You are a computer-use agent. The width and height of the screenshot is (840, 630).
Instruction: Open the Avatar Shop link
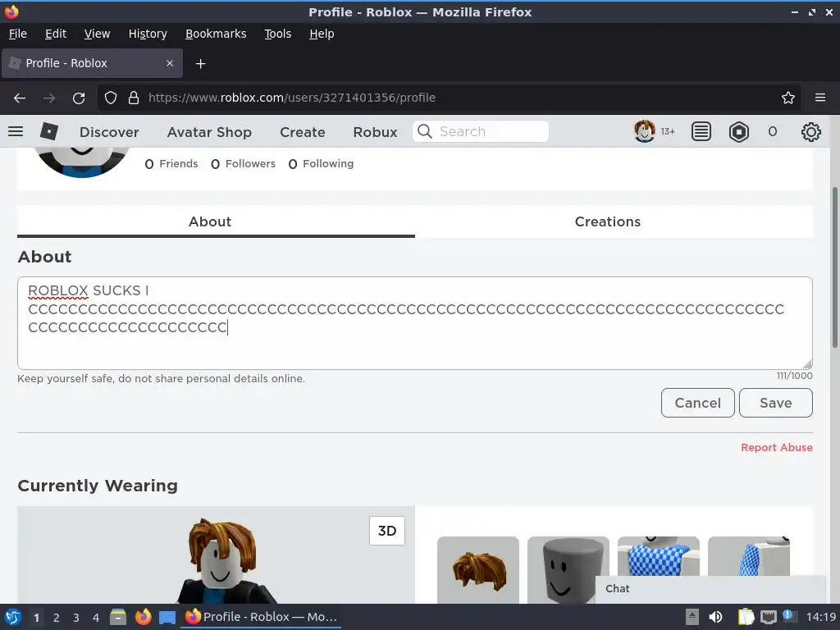click(209, 132)
